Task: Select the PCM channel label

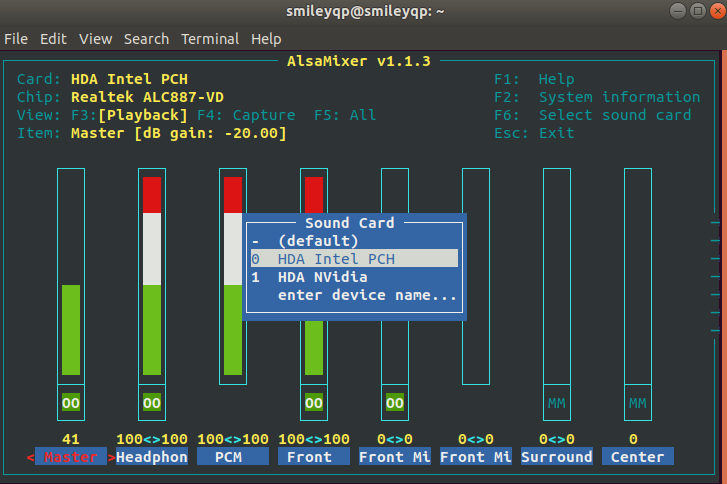Action: point(233,457)
